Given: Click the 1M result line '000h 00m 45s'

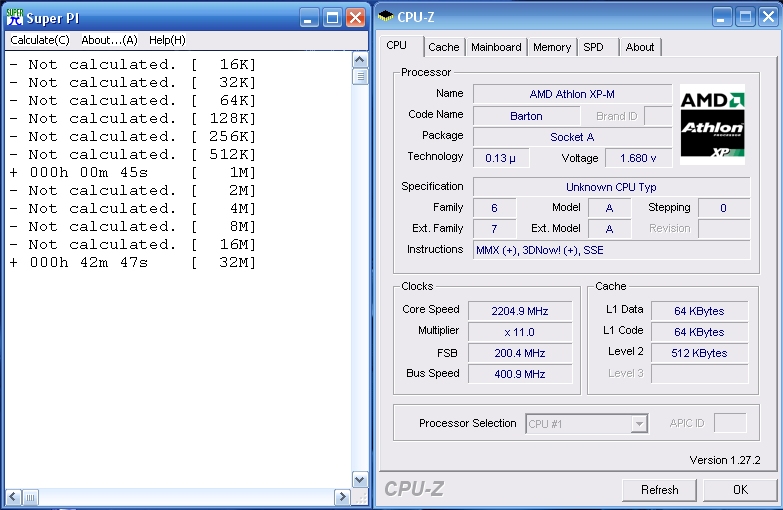Looking at the screenshot, I should point(132,173).
